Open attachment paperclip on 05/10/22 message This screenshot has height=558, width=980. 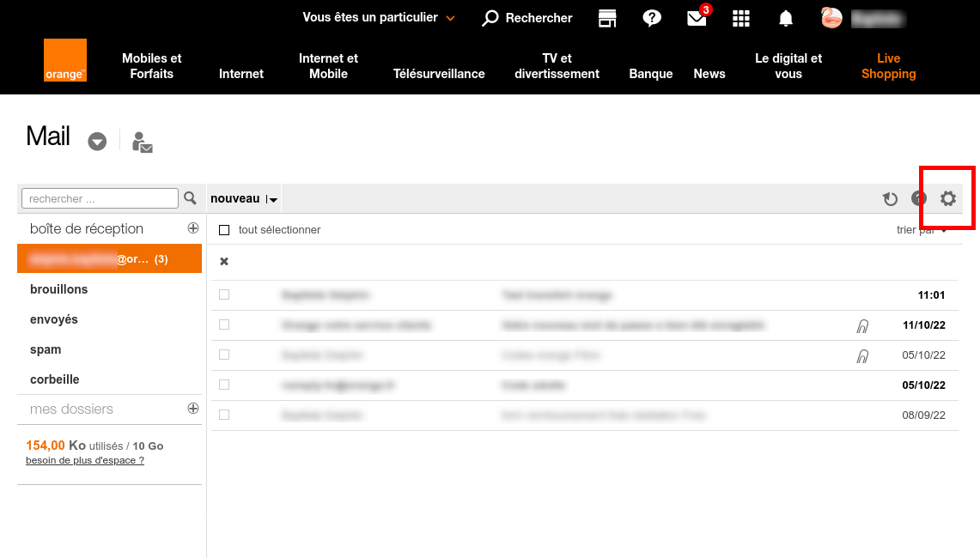tap(862, 355)
